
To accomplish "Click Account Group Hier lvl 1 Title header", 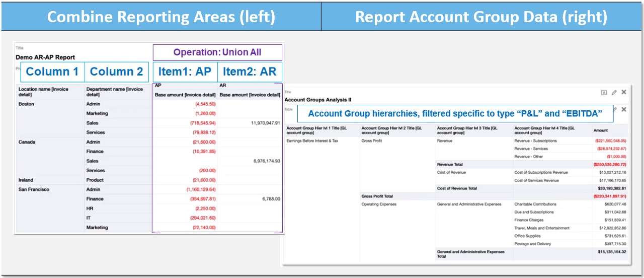I will pyautogui.click(x=321, y=130).
